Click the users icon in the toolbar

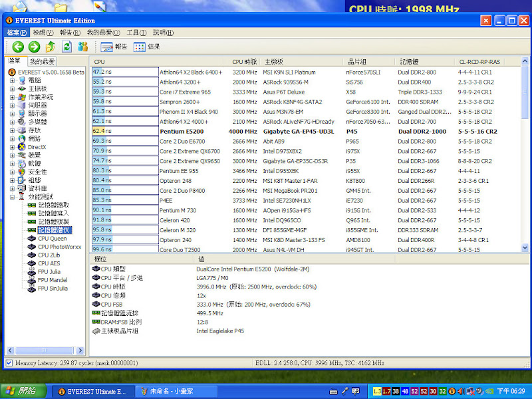point(83,47)
